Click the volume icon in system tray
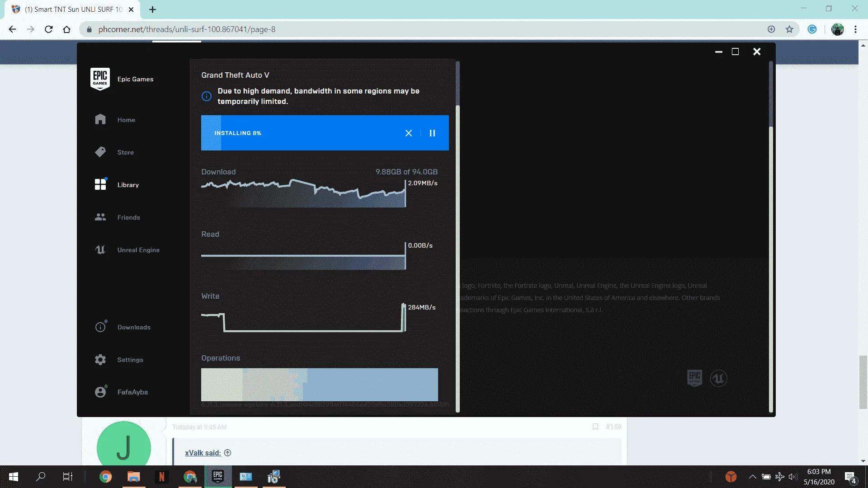The image size is (868, 488). (793, 477)
